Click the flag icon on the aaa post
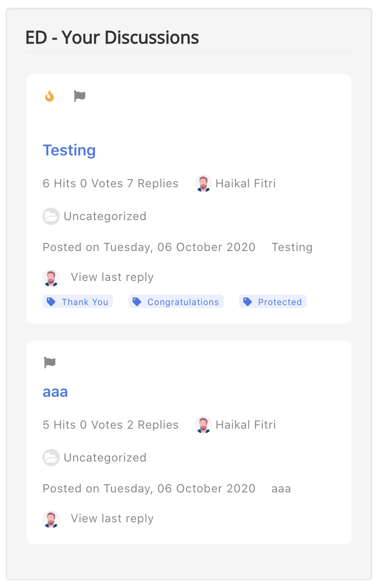 point(50,362)
